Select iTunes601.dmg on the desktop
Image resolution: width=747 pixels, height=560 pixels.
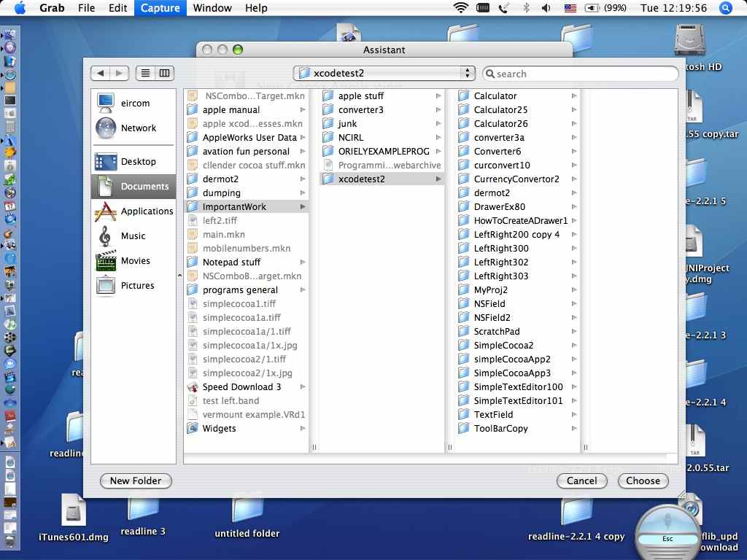(74, 518)
